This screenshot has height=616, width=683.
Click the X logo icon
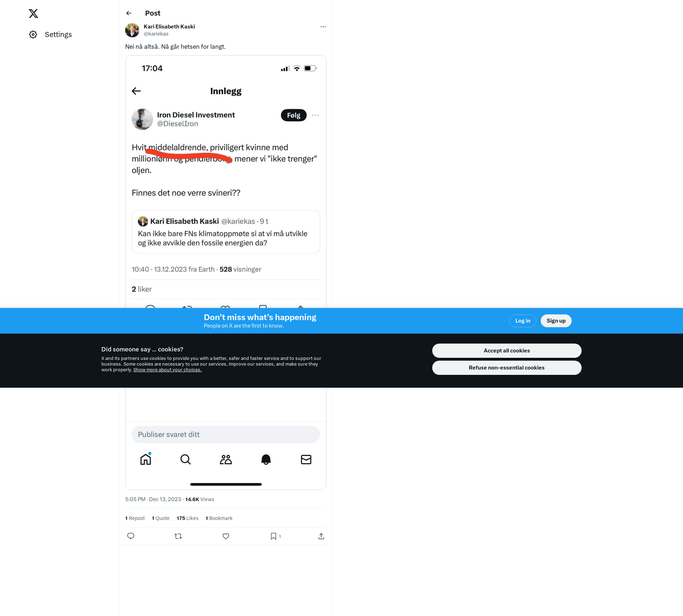[x=33, y=14]
